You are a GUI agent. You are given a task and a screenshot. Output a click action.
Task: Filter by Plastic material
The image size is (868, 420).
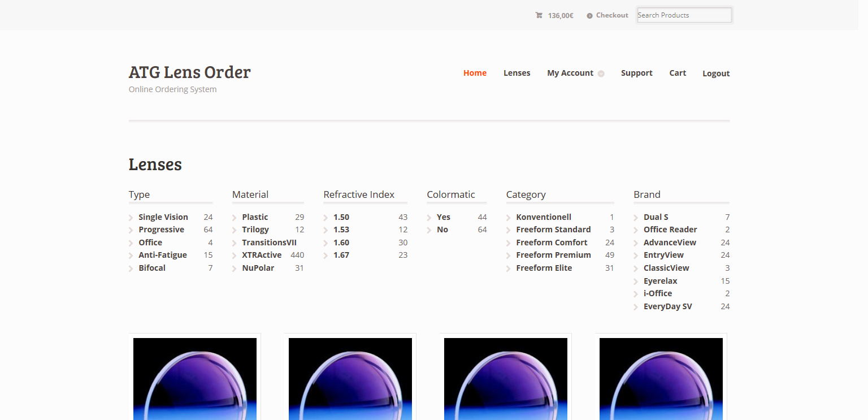tap(255, 217)
